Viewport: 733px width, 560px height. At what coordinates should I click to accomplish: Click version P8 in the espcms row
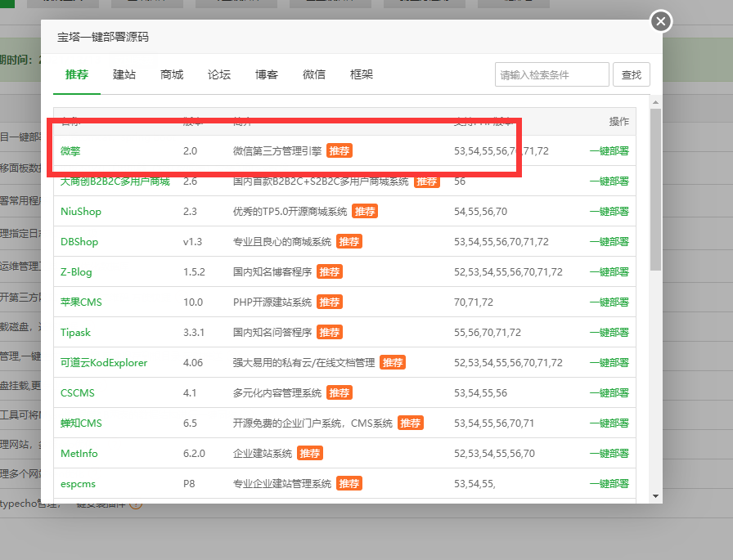coord(189,484)
